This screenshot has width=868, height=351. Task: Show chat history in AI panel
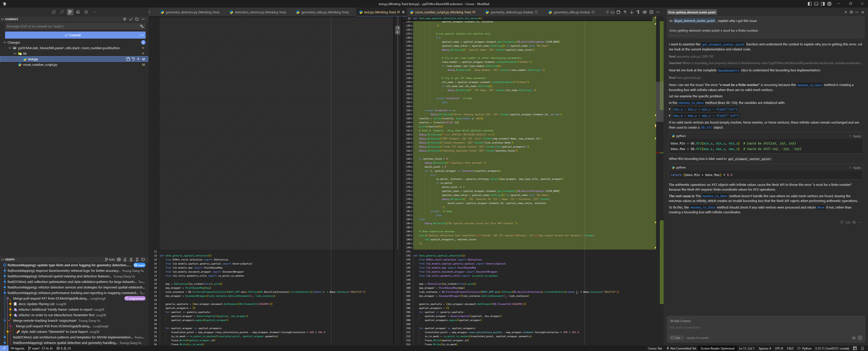point(851,12)
